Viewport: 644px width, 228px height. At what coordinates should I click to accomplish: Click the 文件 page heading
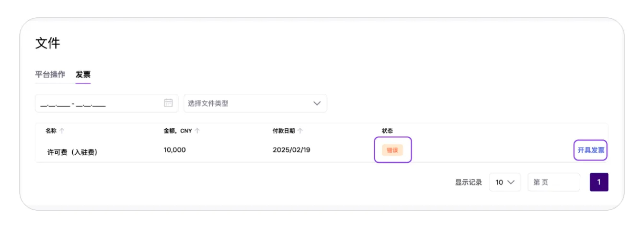coord(47,44)
